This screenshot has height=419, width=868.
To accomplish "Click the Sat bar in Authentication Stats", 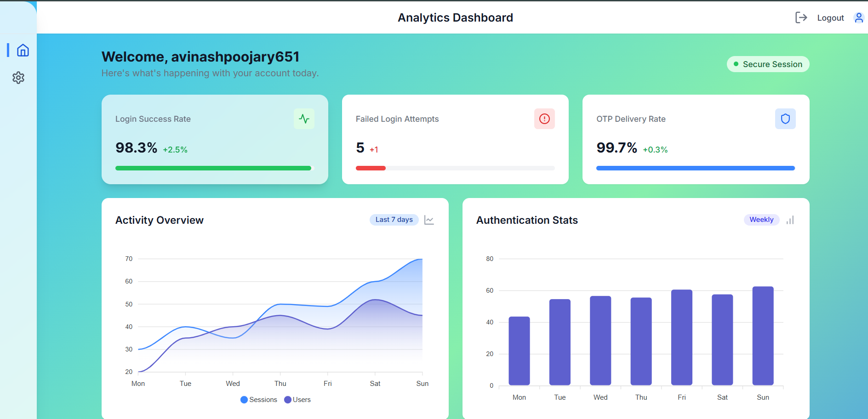I will [722, 340].
